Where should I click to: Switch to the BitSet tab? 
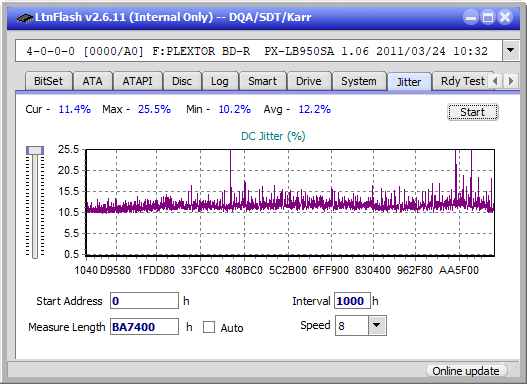point(48,81)
